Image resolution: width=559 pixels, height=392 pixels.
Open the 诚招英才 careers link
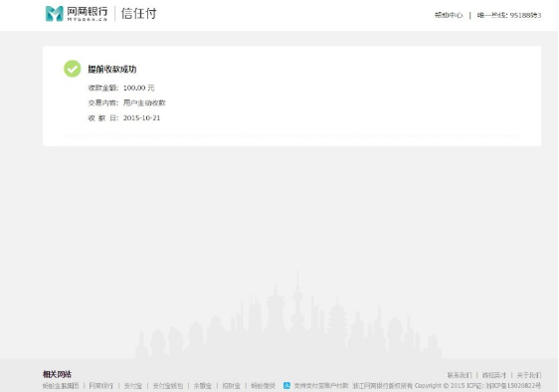coord(494,375)
